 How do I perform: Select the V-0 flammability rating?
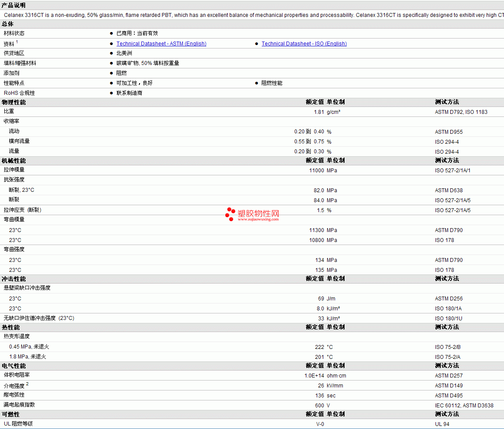click(320, 424)
